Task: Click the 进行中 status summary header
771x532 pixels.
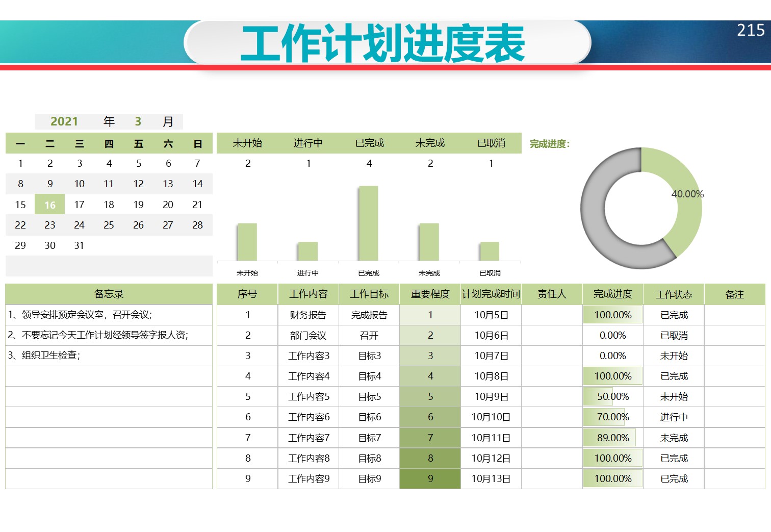Action: click(x=308, y=143)
